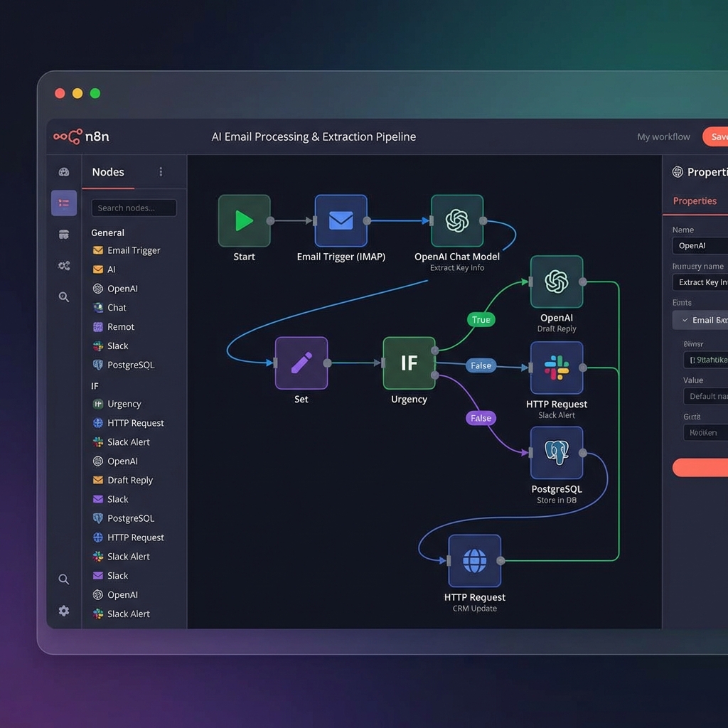Open the Properties tab

[695, 200]
